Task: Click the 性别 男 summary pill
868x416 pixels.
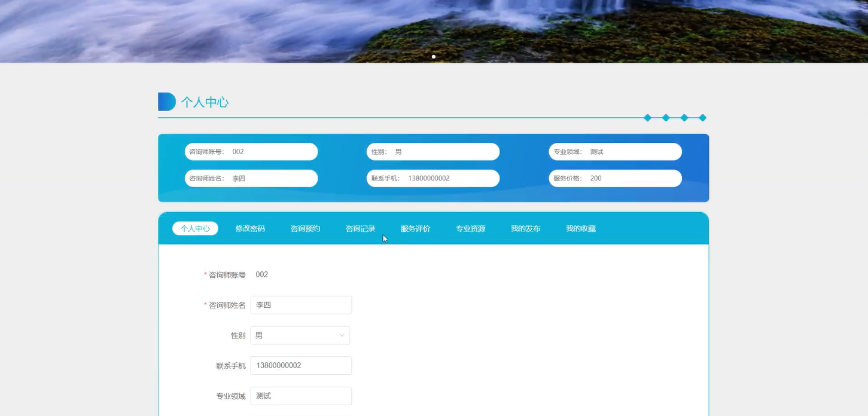Action: 433,152
